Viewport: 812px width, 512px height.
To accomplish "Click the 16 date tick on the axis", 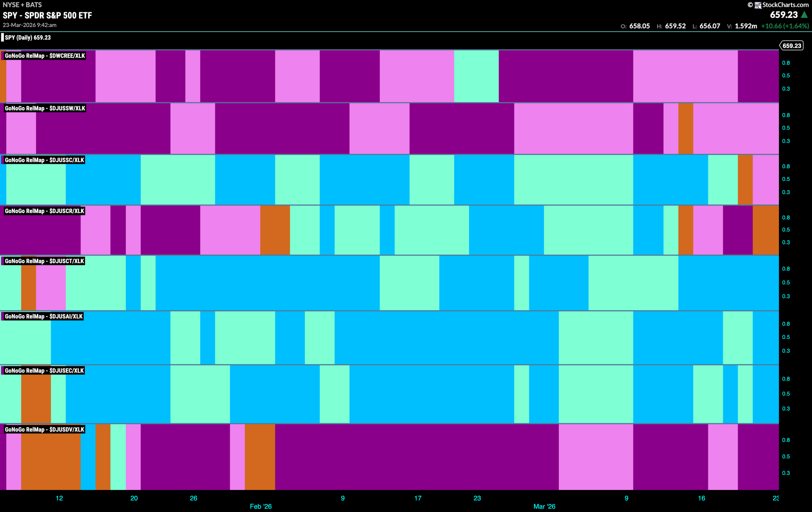I will [x=701, y=498].
